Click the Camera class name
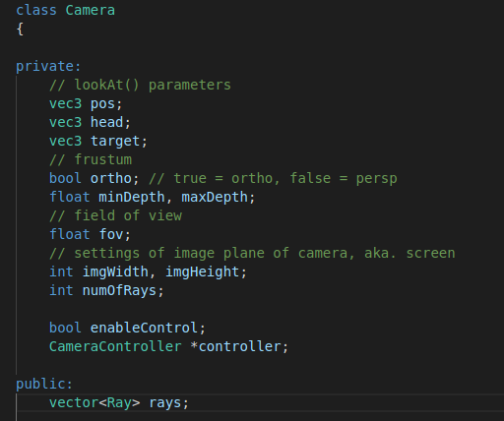504x421 pixels. tap(91, 10)
